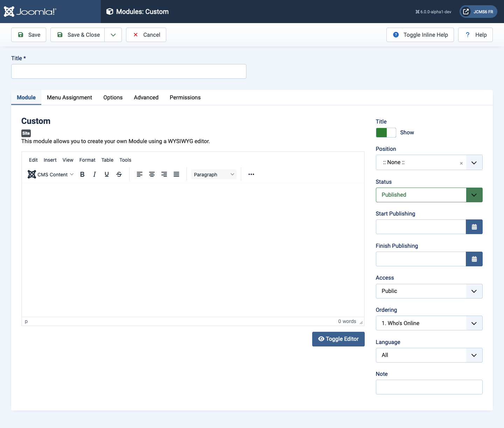Click the Start Publishing date field

click(421, 227)
